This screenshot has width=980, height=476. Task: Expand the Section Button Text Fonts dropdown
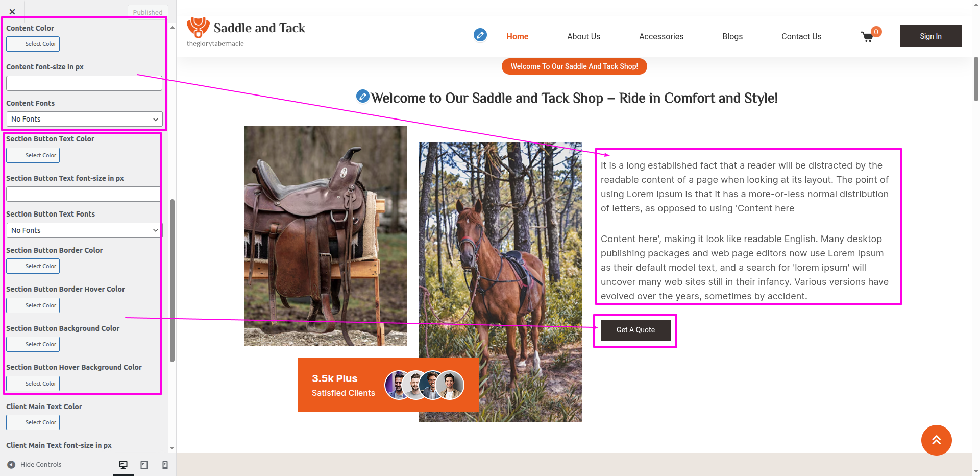tap(84, 230)
